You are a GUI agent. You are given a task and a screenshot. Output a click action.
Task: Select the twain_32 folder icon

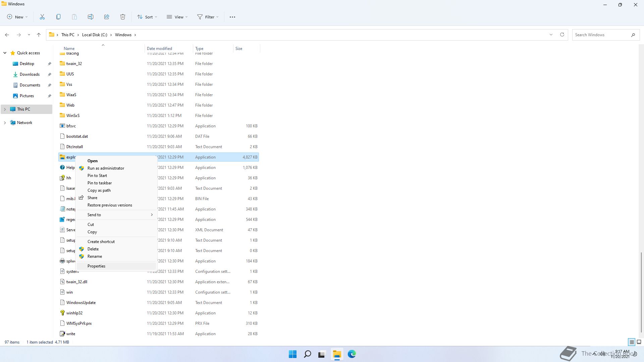(62, 64)
